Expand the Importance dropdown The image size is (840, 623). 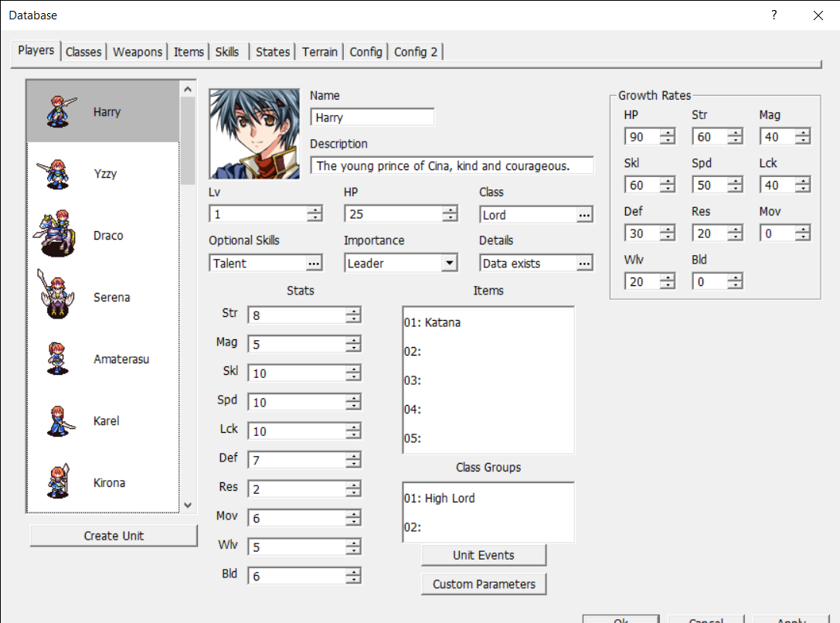tap(449, 264)
